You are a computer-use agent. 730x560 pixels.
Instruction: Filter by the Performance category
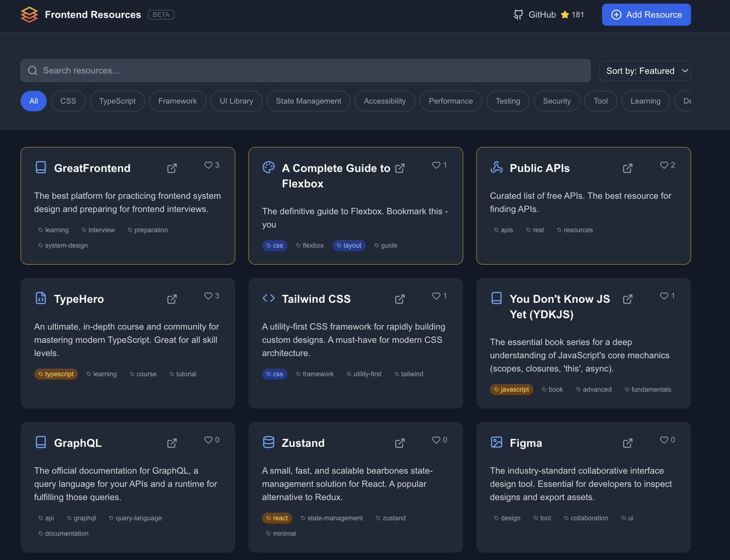pos(451,101)
